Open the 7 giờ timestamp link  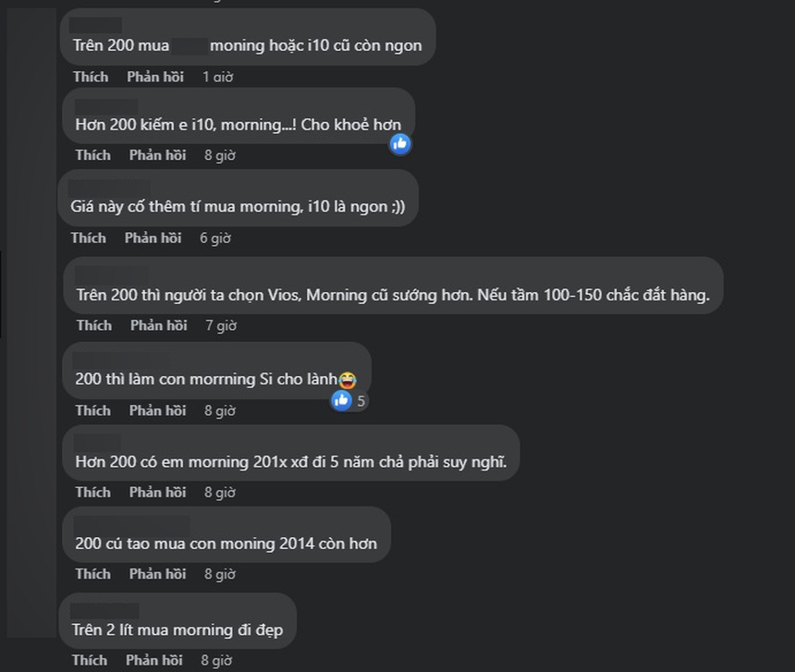pos(221,325)
